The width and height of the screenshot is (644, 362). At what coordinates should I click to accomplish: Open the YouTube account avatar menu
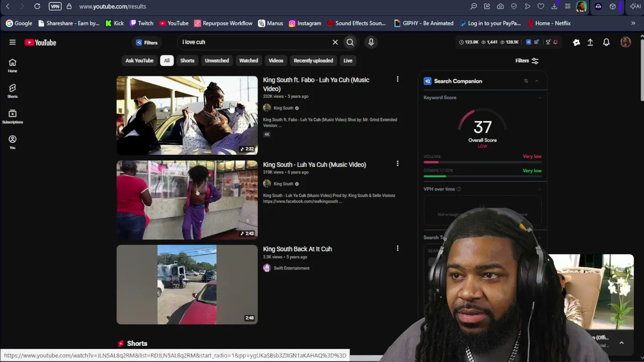pos(625,42)
